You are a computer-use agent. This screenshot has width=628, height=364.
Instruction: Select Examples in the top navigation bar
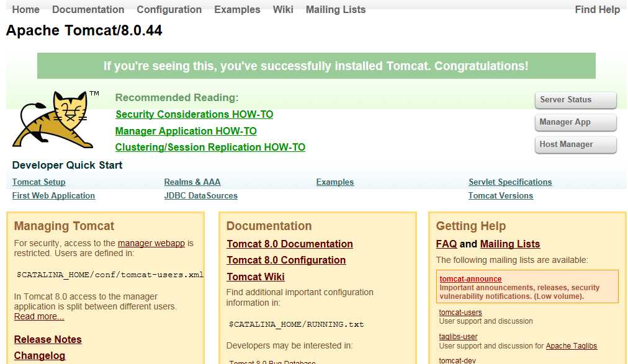point(237,9)
